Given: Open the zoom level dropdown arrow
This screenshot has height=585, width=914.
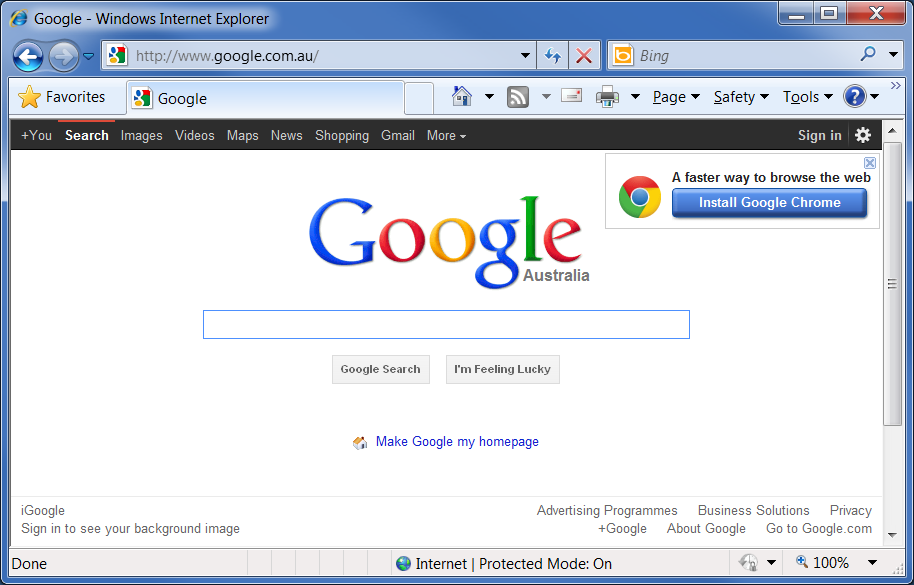Looking at the screenshot, I should point(872,563).
